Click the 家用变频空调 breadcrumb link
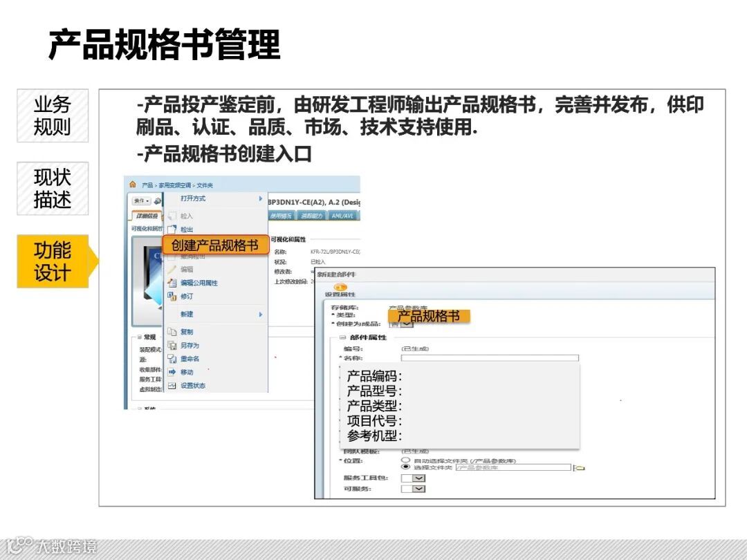The width and height of the screenshot is (747, 560). coord(174,185)
